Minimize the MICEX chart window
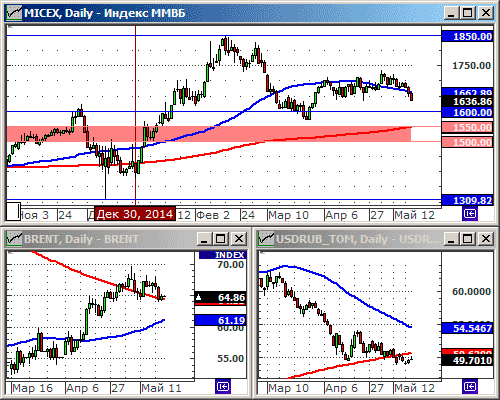This screenshot has width=500, height=400. pyautogui.click(x=452, y=13)
